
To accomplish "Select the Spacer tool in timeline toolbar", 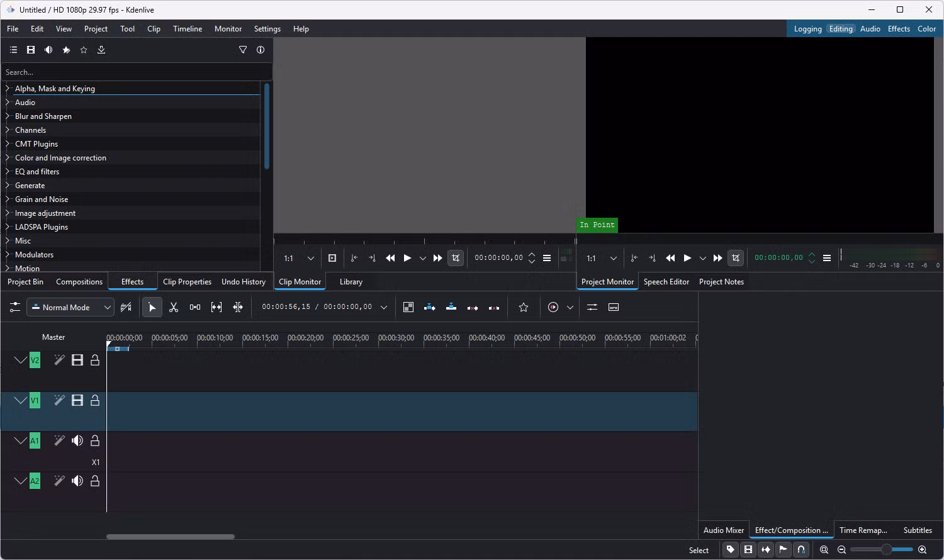I will tap(195, 307).
